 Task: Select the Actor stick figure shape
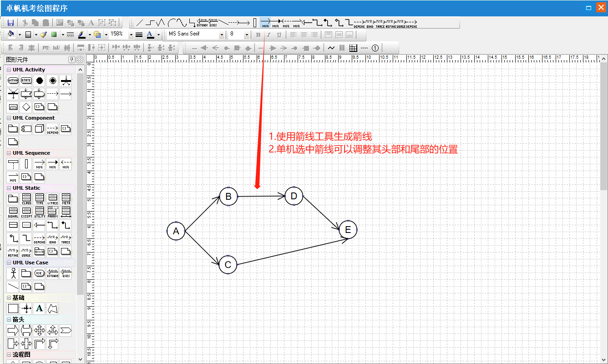(13, 273)
